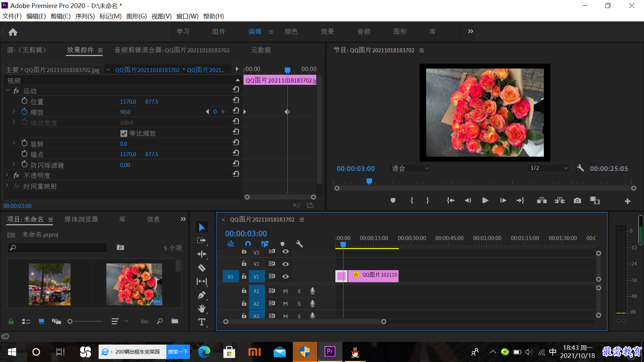Toggle Position animation stopwatch
The height and width of the screenshot is (362, 644).
24,101
